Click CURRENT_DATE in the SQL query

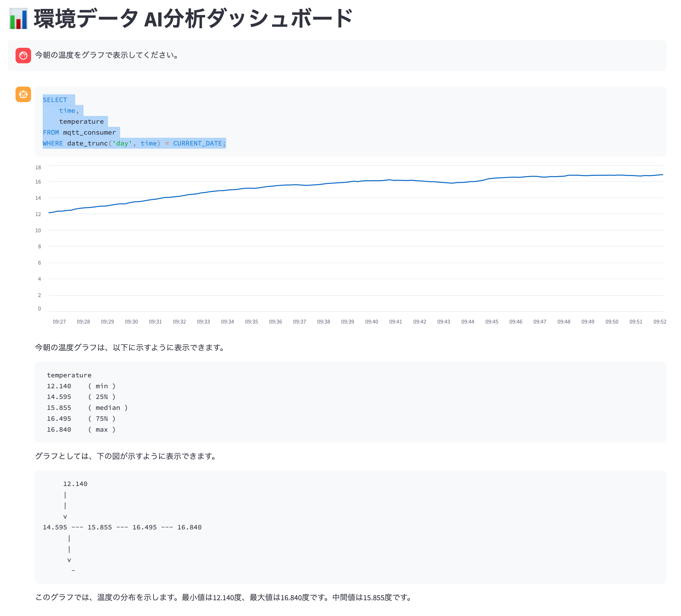[x=197, y=144]
